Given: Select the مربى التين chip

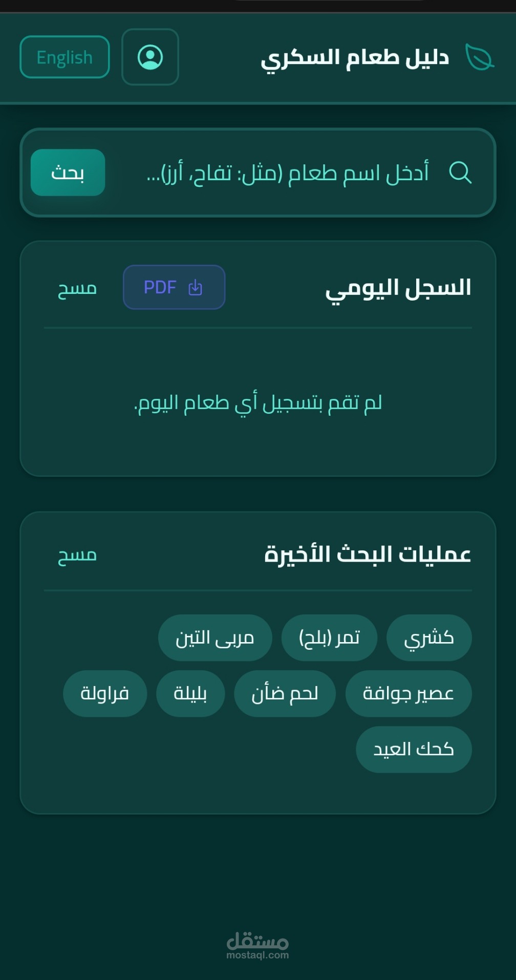Looking at the screenshot, I should pos(215,638).
